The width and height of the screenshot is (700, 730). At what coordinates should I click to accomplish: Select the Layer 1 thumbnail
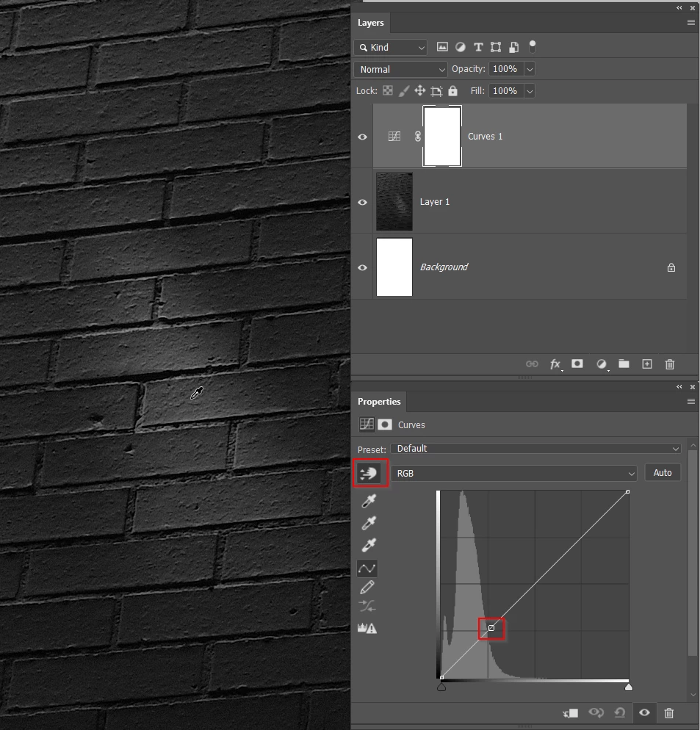394,201
